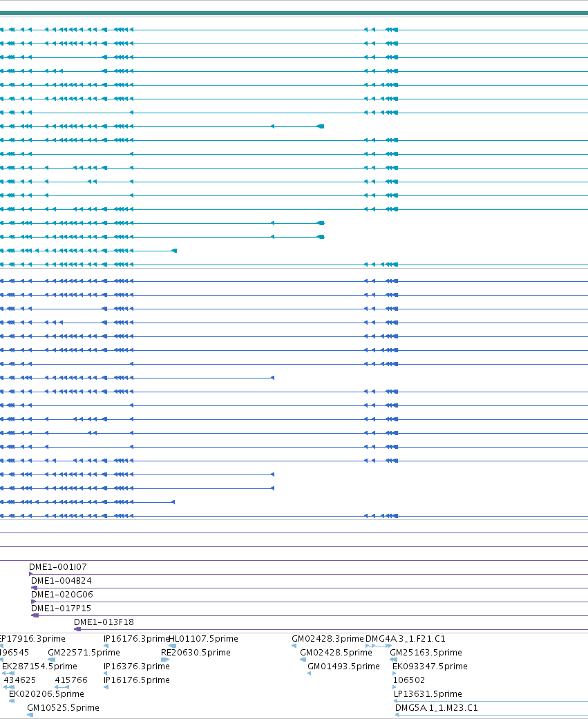The image size is (588, 719).
Task: Click the feature glyph under GM25163.5prime
Action: tap(393, 660)
